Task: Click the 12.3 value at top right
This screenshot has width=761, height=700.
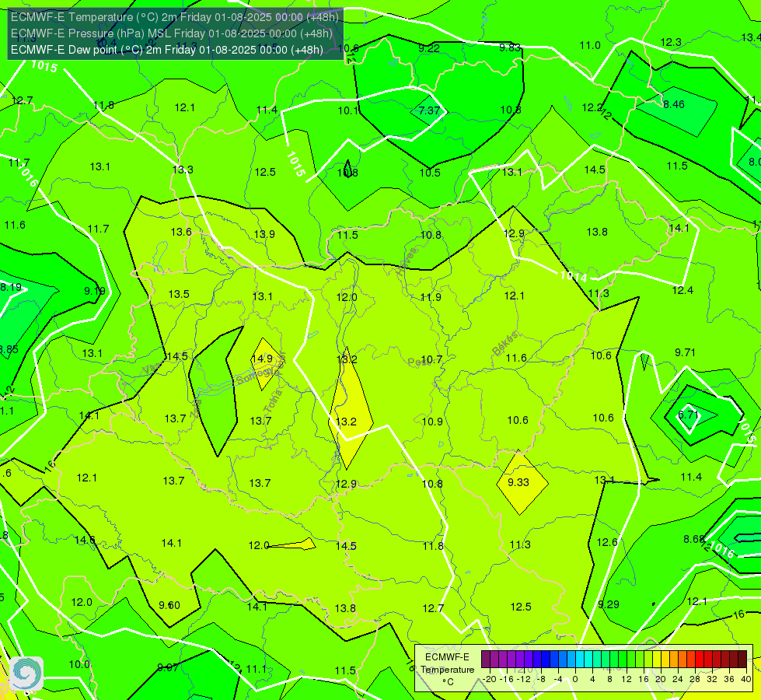Action: tap(671, 42)
